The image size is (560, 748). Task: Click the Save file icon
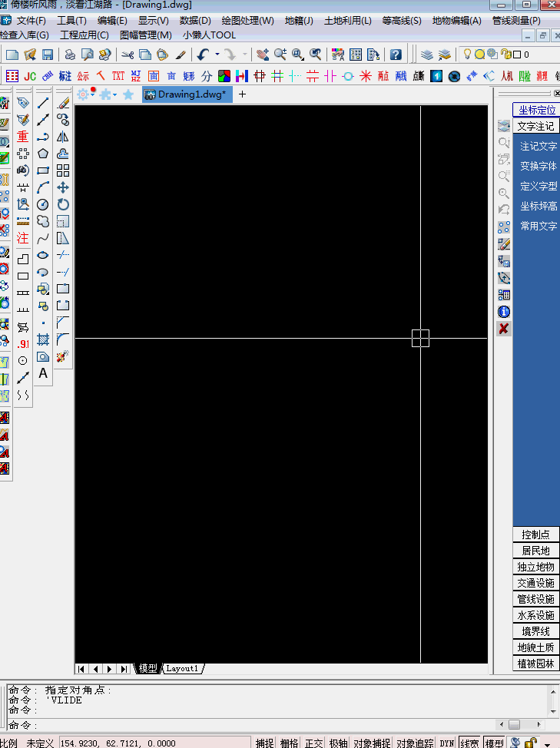coord(48,55)
